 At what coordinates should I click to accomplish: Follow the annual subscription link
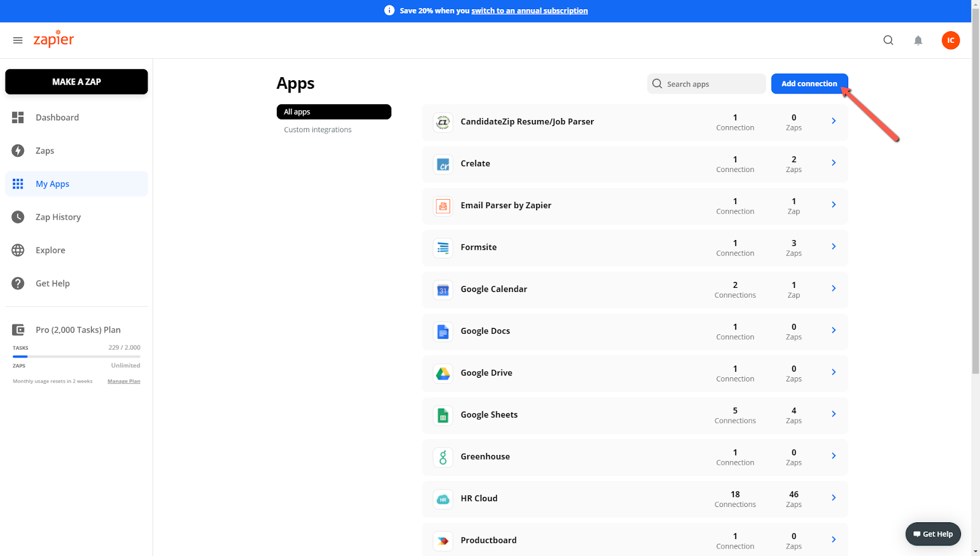pos(530,10)
